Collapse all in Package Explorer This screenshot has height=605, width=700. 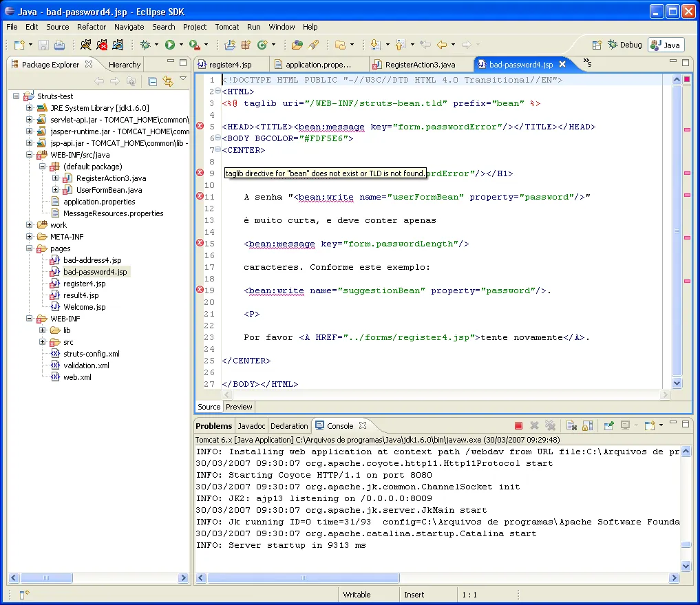(152, 81)
